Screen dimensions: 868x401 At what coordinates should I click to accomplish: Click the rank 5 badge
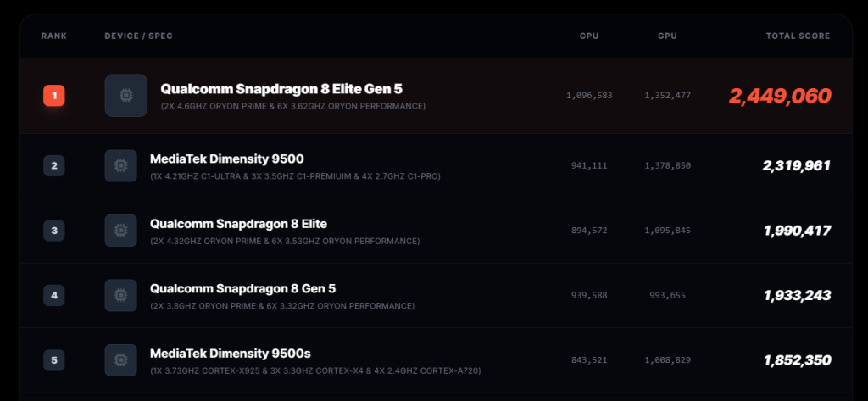tap(54, 360)
